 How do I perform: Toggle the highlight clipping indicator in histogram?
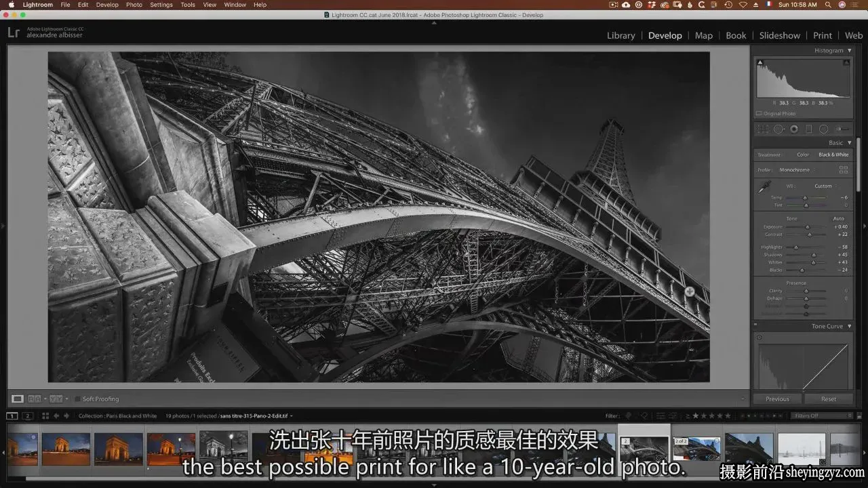(846, 62)
